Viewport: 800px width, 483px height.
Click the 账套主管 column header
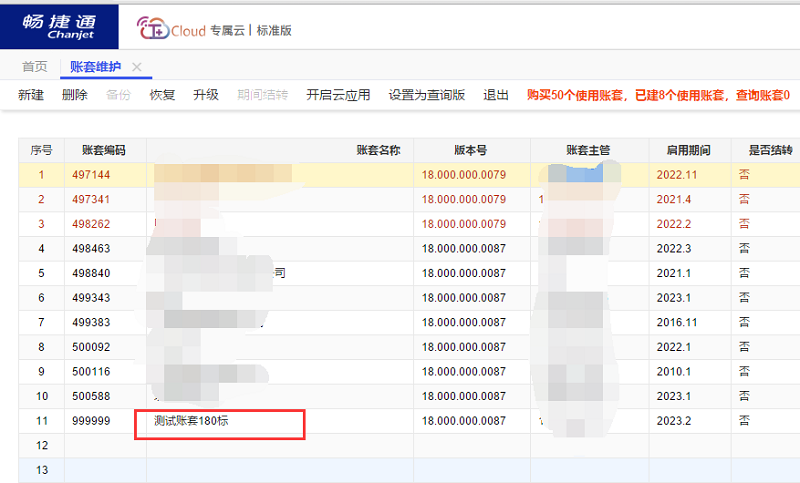coord(588,150)
